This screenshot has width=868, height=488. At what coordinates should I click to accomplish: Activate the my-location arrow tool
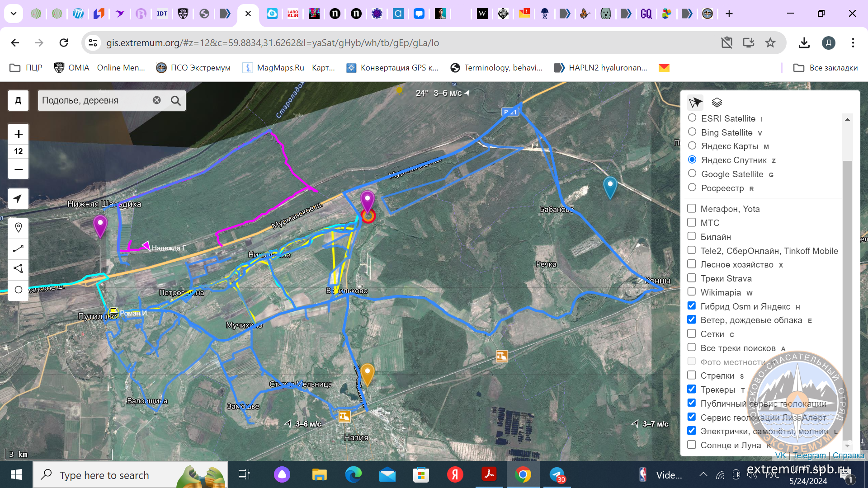point(18,199)
